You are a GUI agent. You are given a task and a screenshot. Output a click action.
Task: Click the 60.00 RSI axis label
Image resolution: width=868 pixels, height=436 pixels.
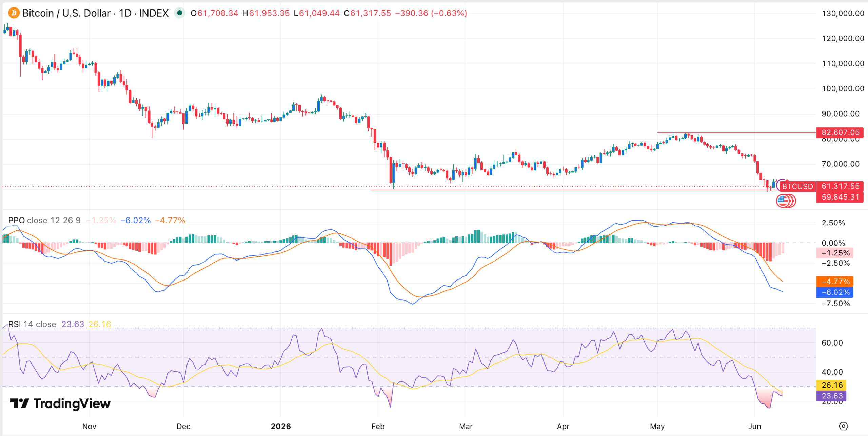click(832, 342)
